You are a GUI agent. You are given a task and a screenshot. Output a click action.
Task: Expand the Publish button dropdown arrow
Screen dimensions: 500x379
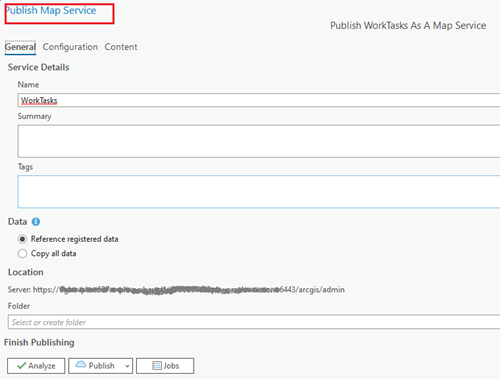(127, 366)
